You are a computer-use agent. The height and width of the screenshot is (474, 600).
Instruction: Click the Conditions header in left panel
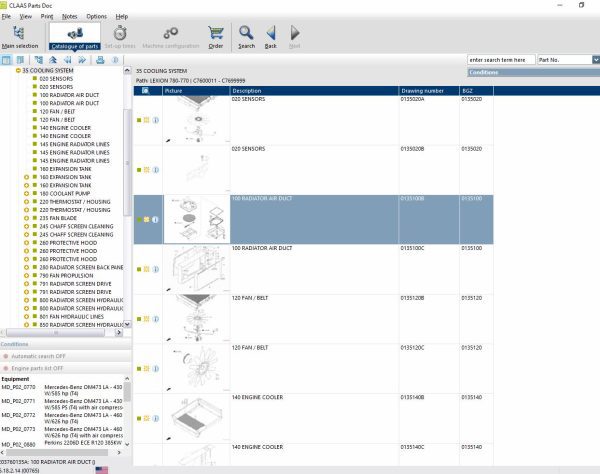(66, 344)
